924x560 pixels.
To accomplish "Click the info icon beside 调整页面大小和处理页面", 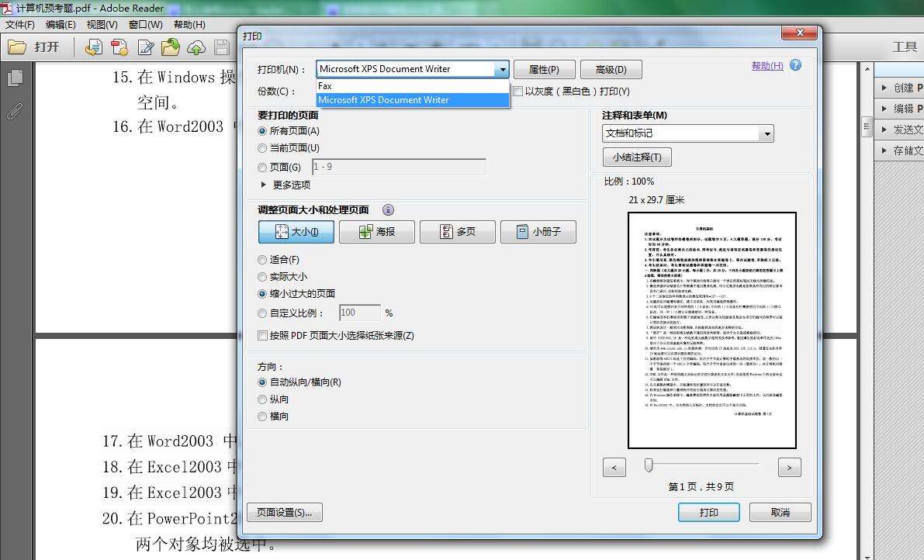I will 388,209.
